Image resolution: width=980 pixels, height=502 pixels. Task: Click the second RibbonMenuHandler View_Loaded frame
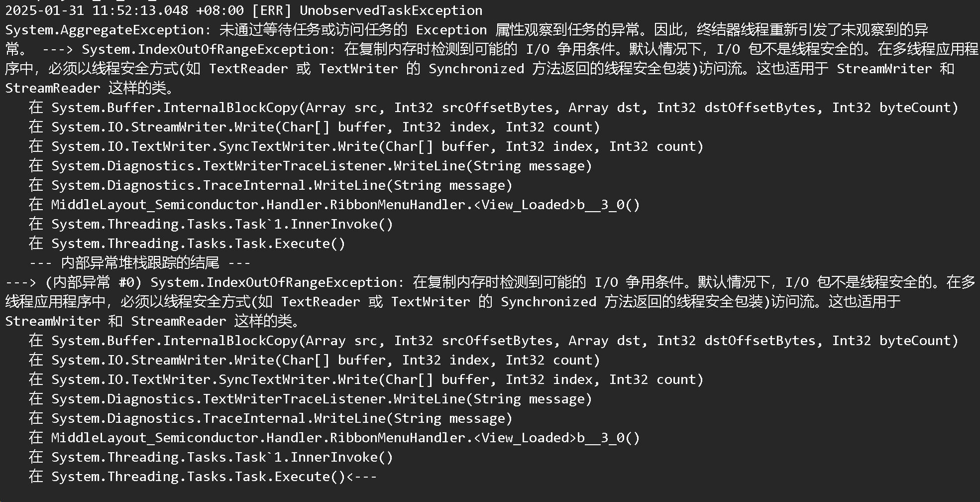coord(334,438)
